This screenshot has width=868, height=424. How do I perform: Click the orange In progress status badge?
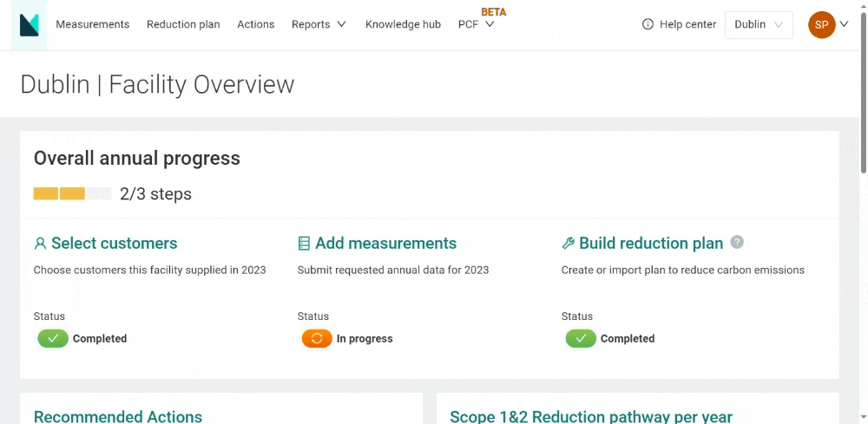(x=317, y=338)
